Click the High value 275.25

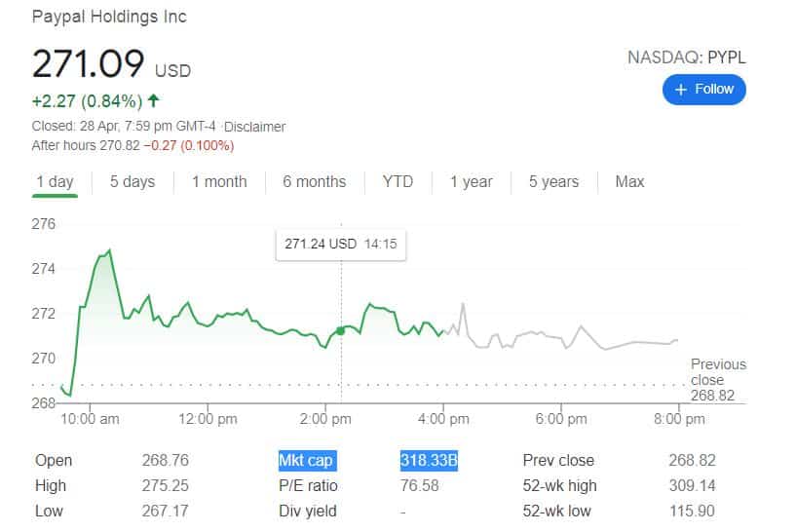coord(165,486)
